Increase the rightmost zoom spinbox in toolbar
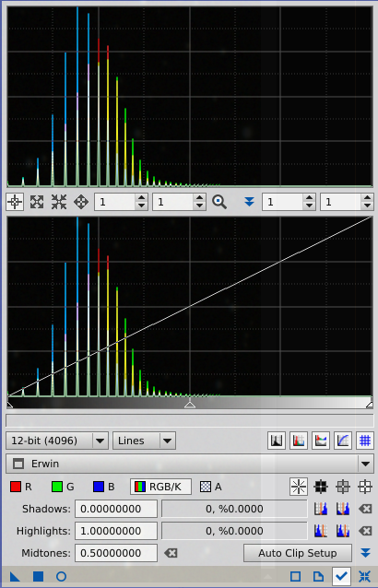Viewport: 378px width, 588px height. click(x=368, y=198)
